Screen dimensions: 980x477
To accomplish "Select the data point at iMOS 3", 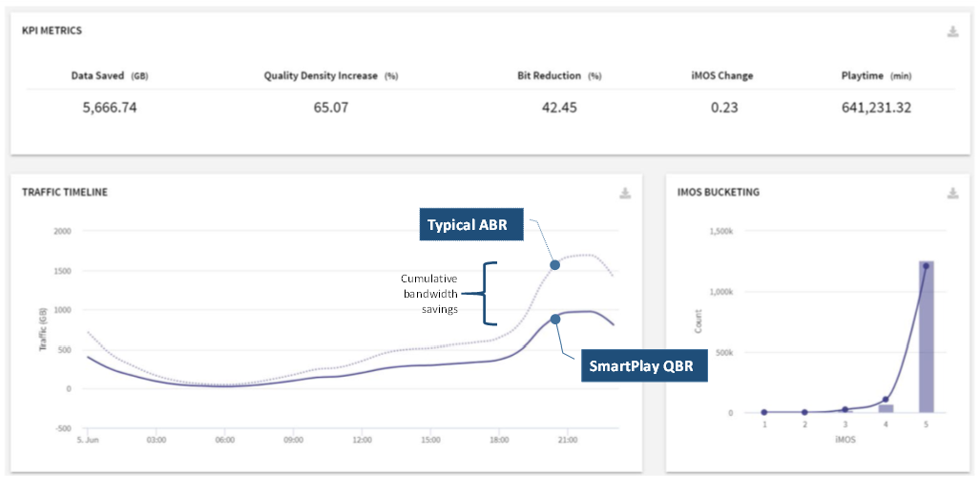I will pyautogui.click(x=845, y=409).
